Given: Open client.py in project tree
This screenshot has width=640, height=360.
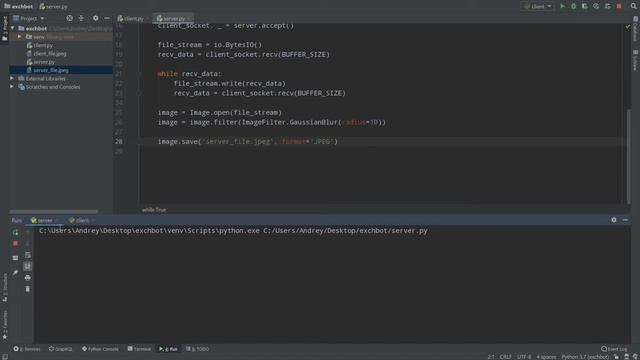Looking at the screenshot, I should [40, 45].
